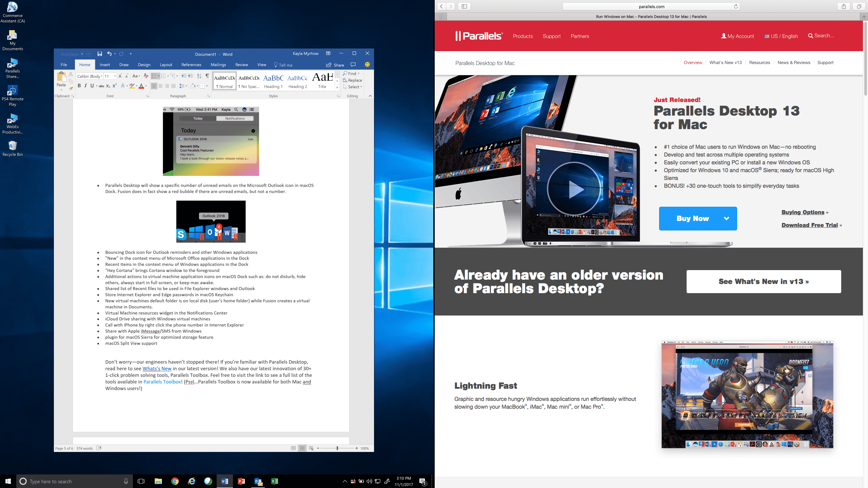Open What's New v13 tab on Parallels page

[x=726, y=63]
